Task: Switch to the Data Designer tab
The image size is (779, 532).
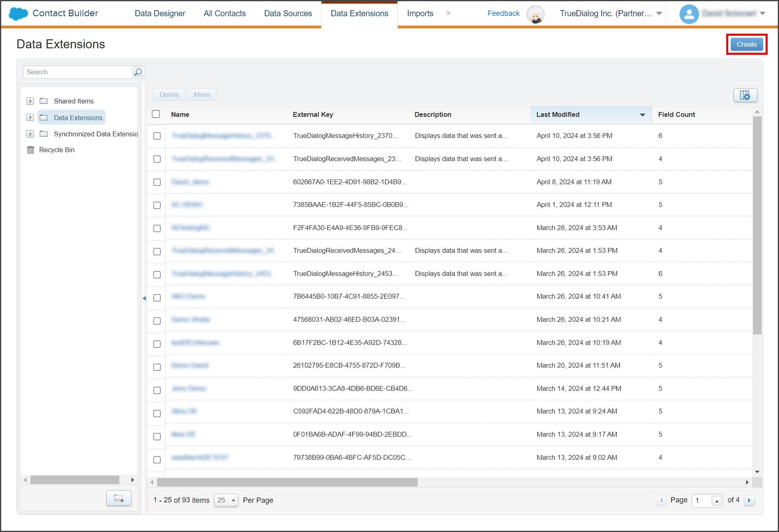Action: [160, 13]
